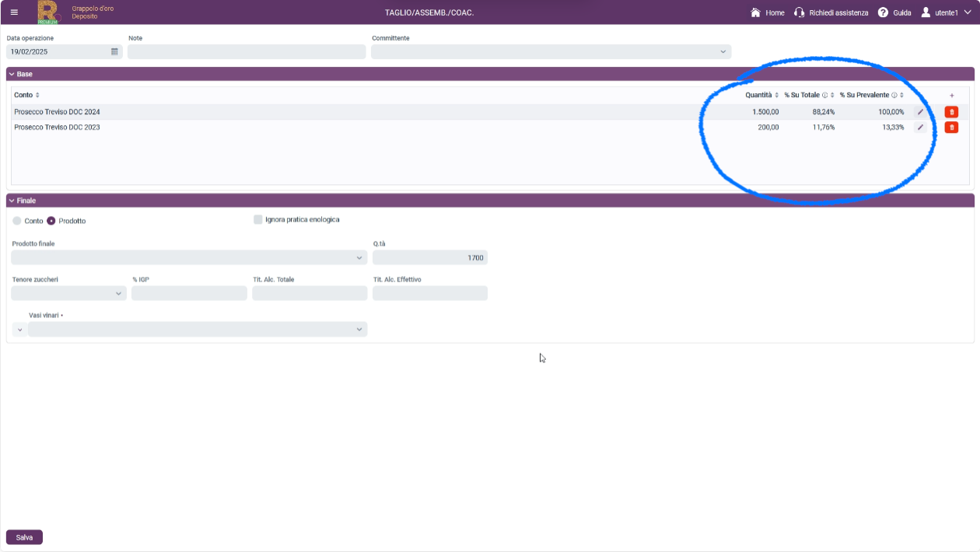Click the Home house icon
Screen dimensions: 980x552
point(755,12)
